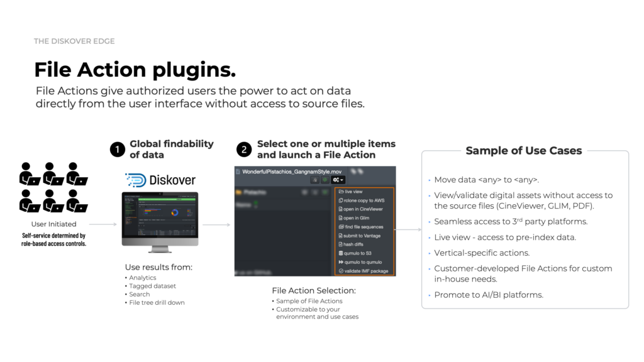Click 'Seamless access to 3rd party platforms.'
Screen dimensions: 644x362
click(x=511, y=222)
